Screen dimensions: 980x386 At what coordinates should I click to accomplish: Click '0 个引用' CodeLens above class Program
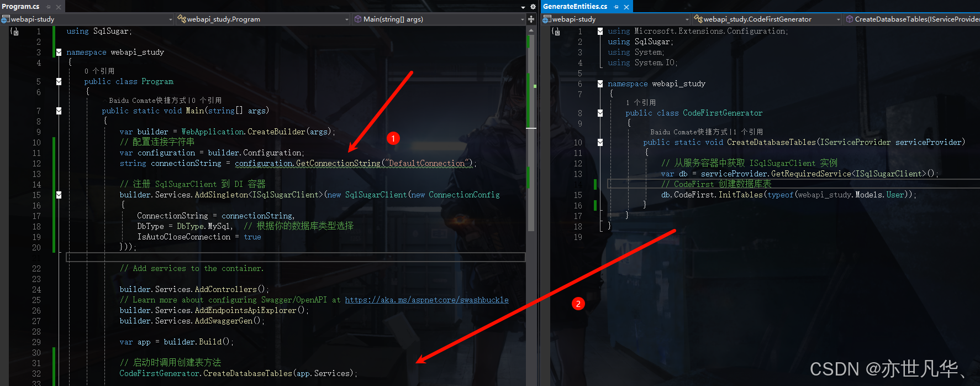[x=99, y=71]
